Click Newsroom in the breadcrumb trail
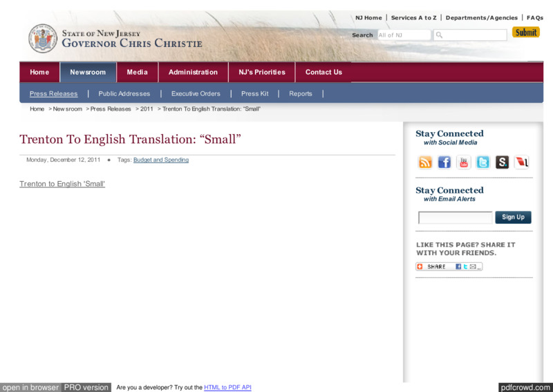Screen dimensions: 553x392 pyautogui.click(x=67, y=109)
